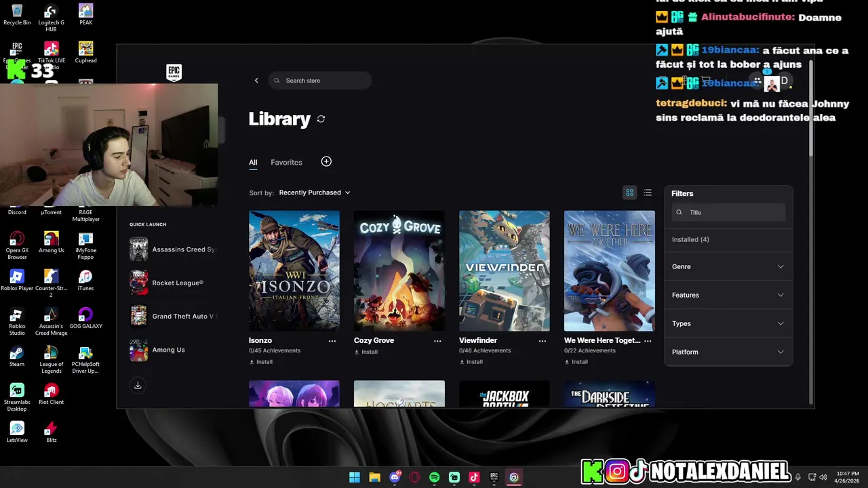Launch Assassins Creed from Quick Launch
868x488 pixels.
173,249
